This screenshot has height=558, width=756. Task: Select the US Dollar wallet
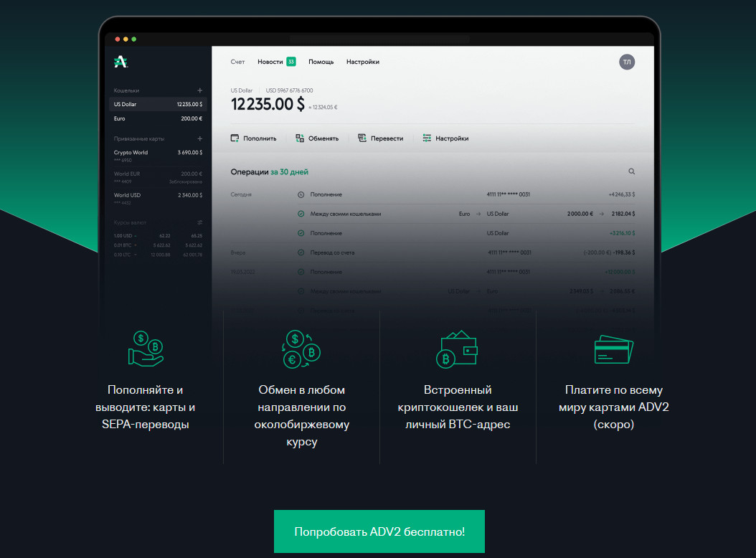158,104
